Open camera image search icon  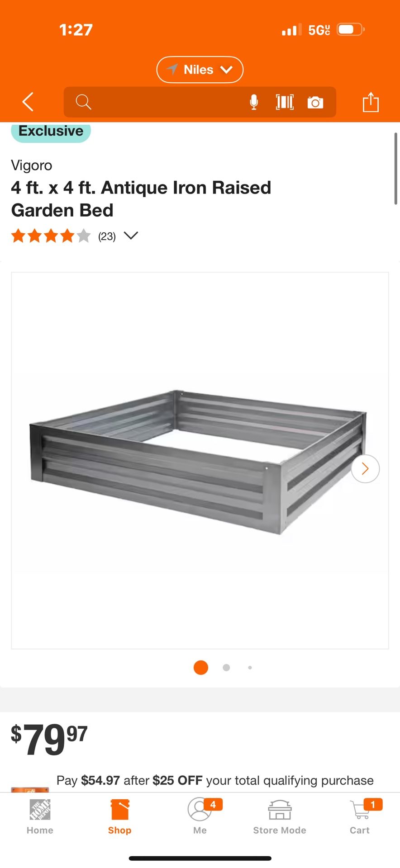(x=315, y=103)
